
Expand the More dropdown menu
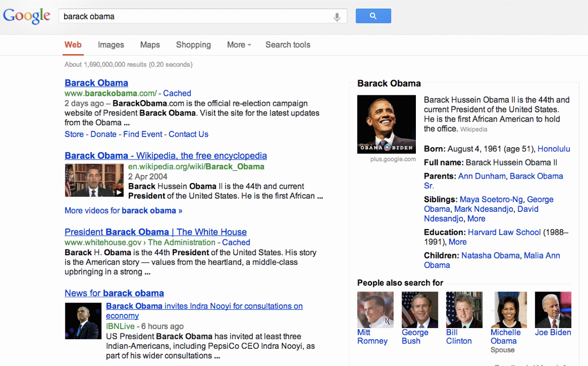click(239, 45)
